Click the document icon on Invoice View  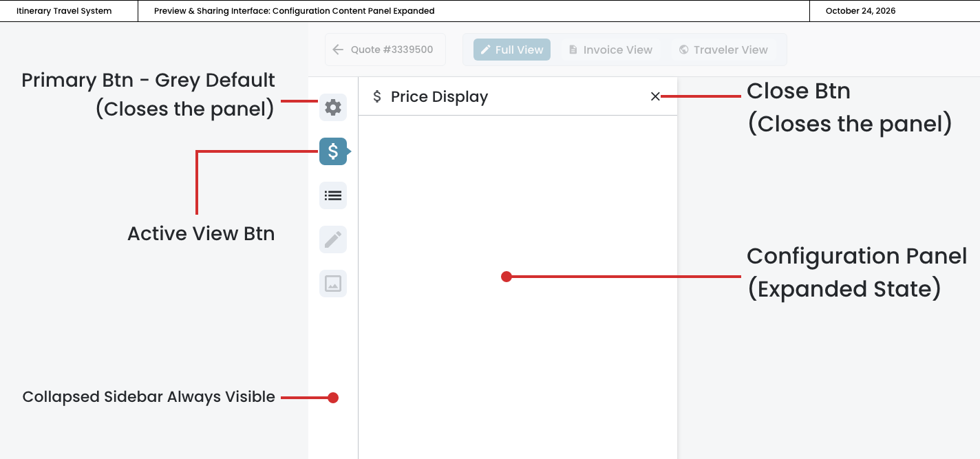pos(573,50)
